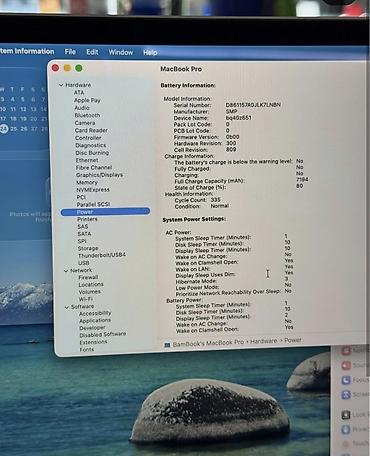This screenshot has width=370, height=456.
Task: Collapse the Network section in sidebar
Action: (66, 271)
